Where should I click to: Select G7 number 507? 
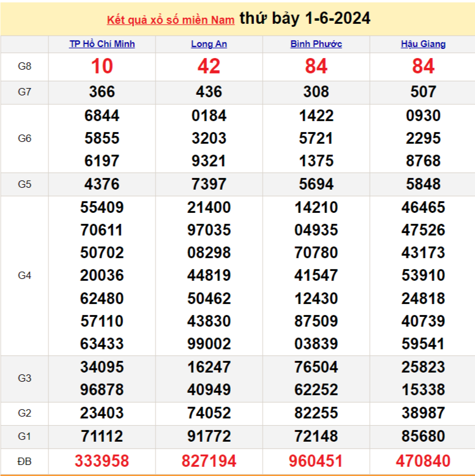[424, 92]
